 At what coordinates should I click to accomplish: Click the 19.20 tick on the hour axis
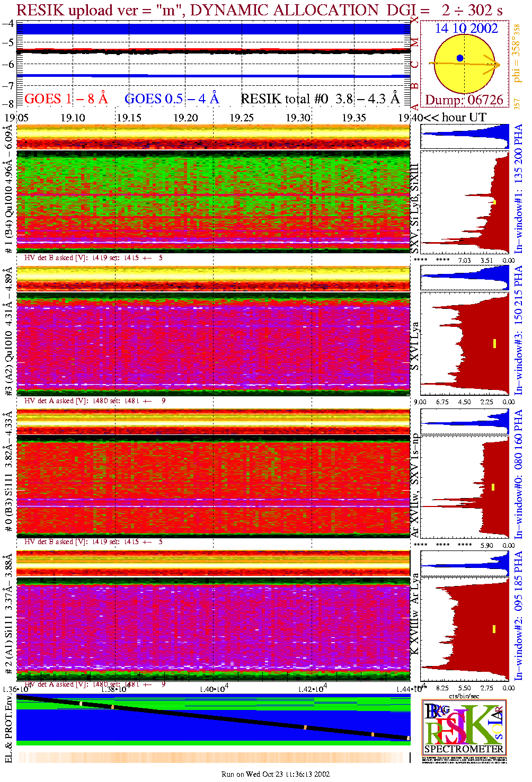pyautogui.click(x=185, y=118)
